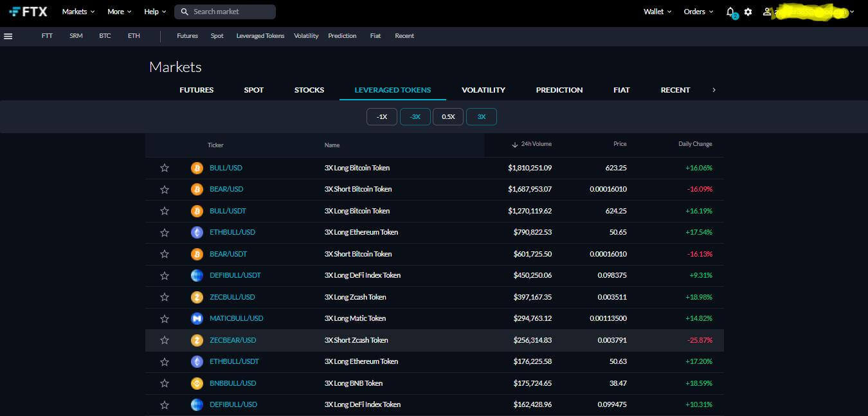The width and height of the screenshot is (868, 416).
Task: Click DeFi icon beside DEFIBULL/USDT
Action: click(x=197, y=275)
